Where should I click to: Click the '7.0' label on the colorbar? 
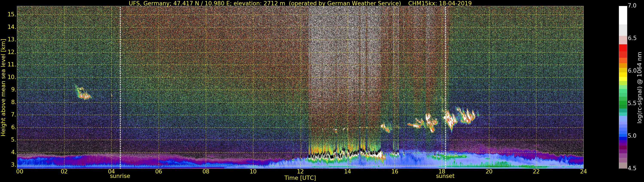[x=632, y=6]
